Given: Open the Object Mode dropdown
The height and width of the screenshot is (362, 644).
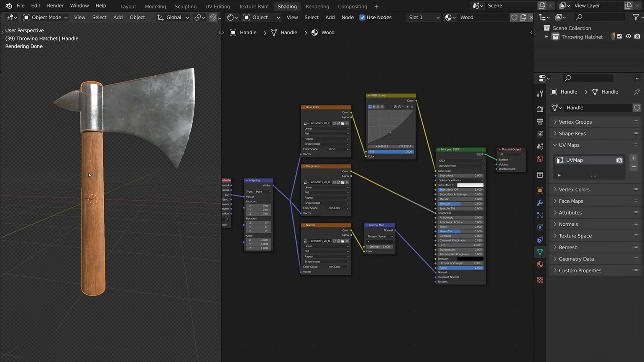Looking at the screenshot, I should click(45, 18).
